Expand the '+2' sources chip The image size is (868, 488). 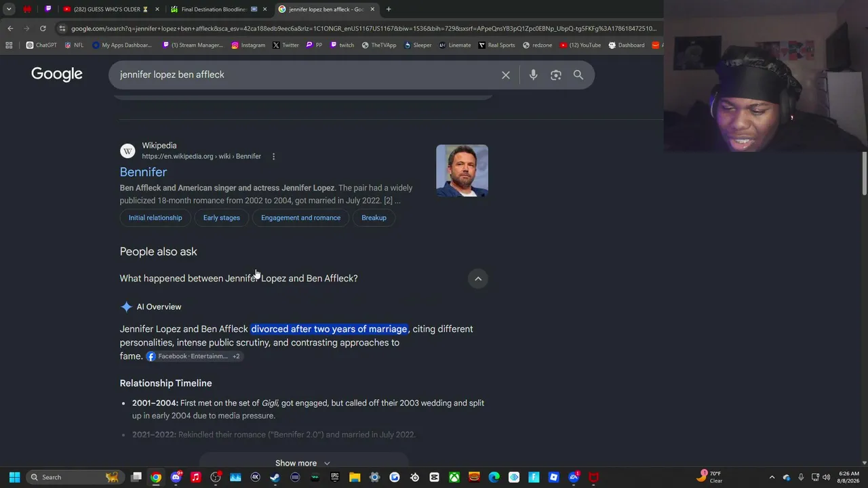pos(236,357)
